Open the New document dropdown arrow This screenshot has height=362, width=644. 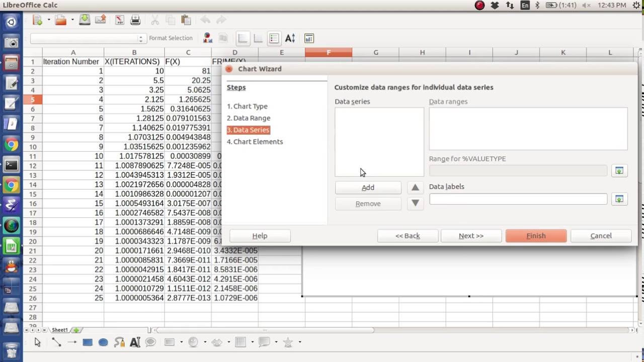49,20
